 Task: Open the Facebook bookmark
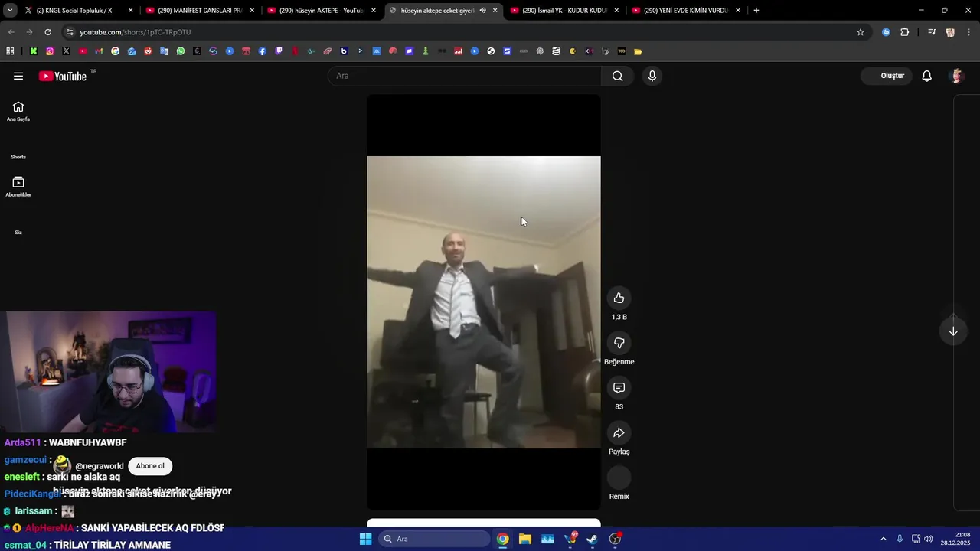click(262, 51)
